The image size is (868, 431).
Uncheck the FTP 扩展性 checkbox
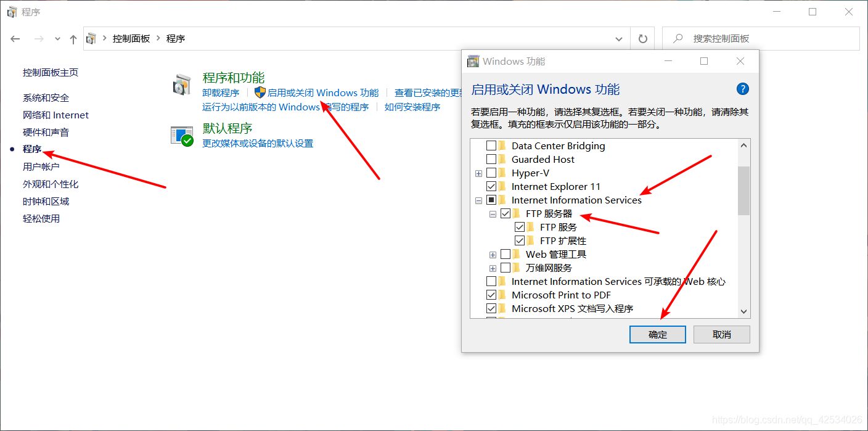(x=520, y=240)
